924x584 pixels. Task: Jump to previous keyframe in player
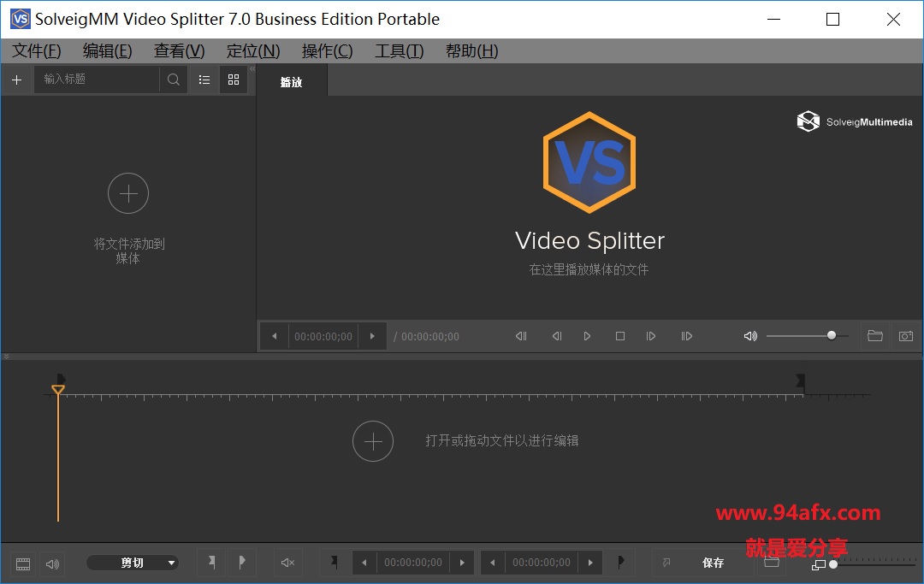[x=521, y=336]
